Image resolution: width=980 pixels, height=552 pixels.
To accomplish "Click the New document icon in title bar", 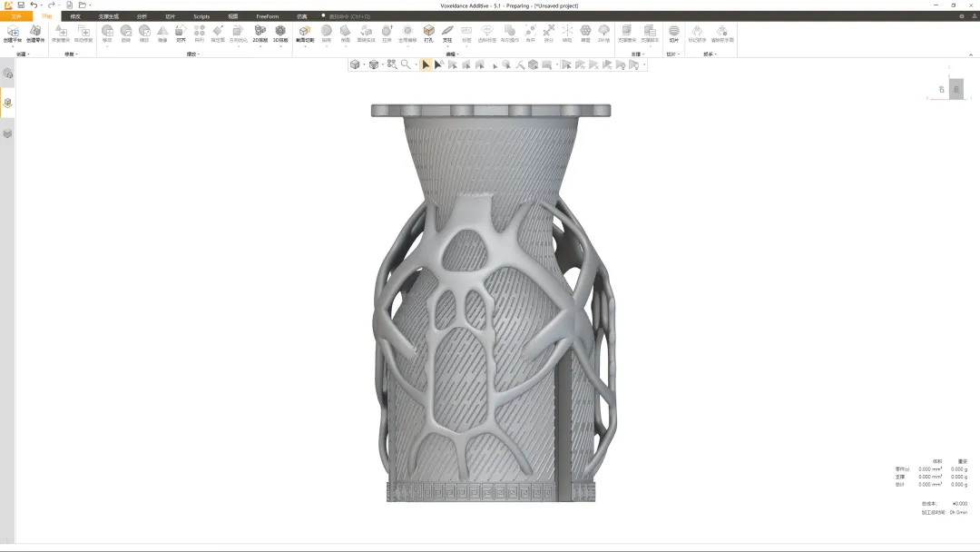I will click(x=69, y=5).
